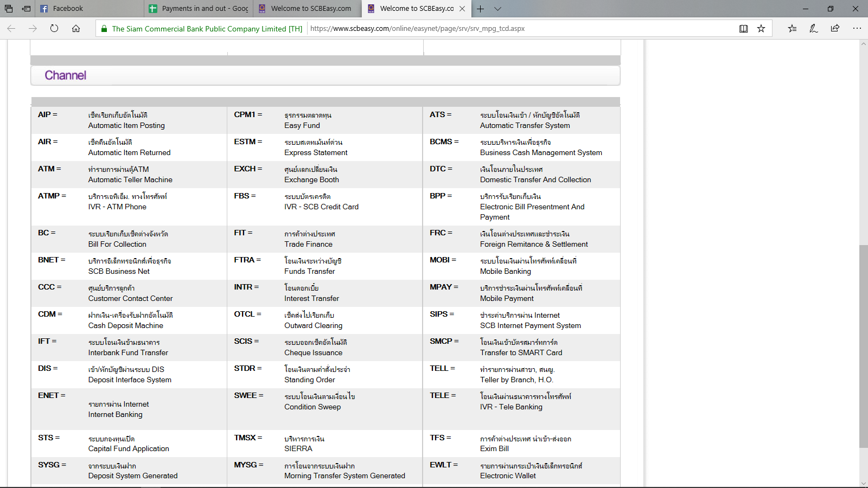This screenshot has width=868, height=488.
Task: Set these tabs aside icon
Action: pos(26,9)
